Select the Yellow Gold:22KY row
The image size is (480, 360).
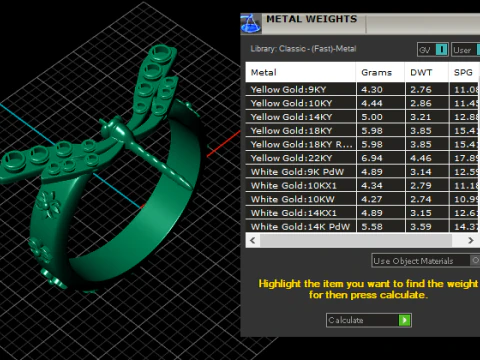point(362,158)
